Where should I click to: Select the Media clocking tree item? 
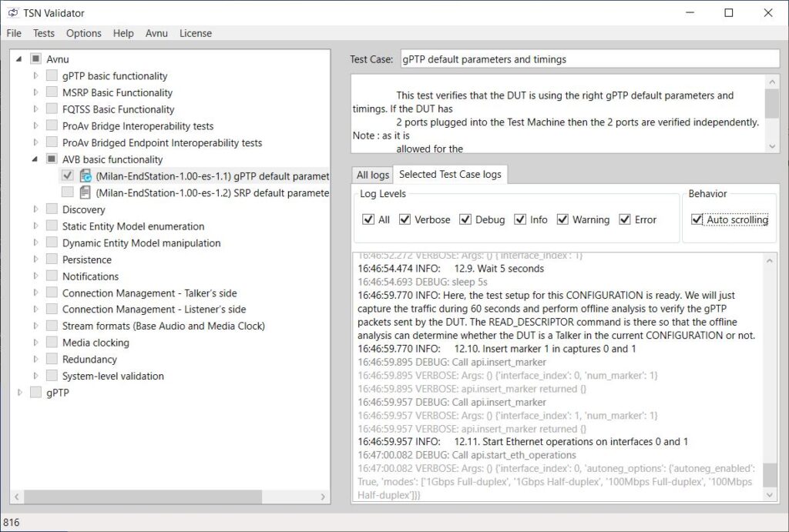click(x=96, y=343)
